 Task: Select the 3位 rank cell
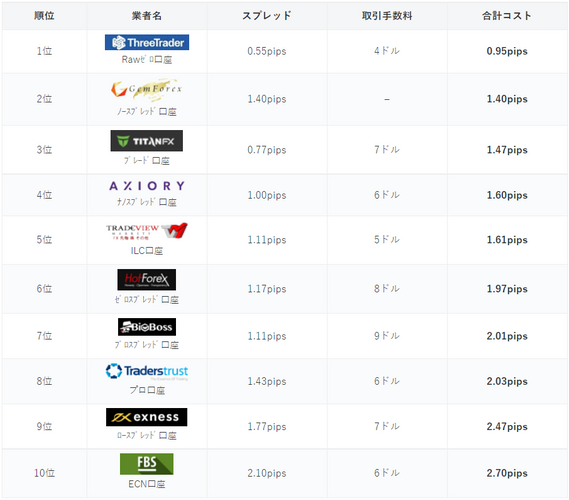pyautogui.click(x=44, y=150)
